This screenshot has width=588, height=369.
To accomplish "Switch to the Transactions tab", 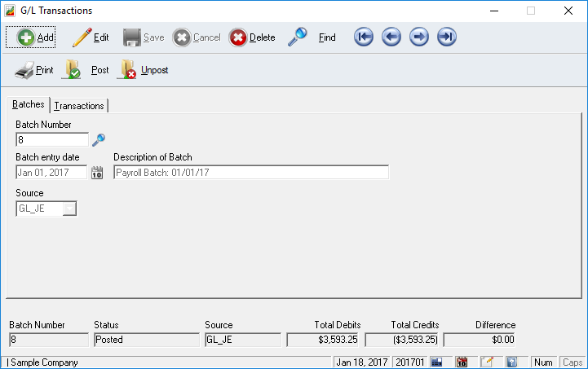I will pos(79,106).
